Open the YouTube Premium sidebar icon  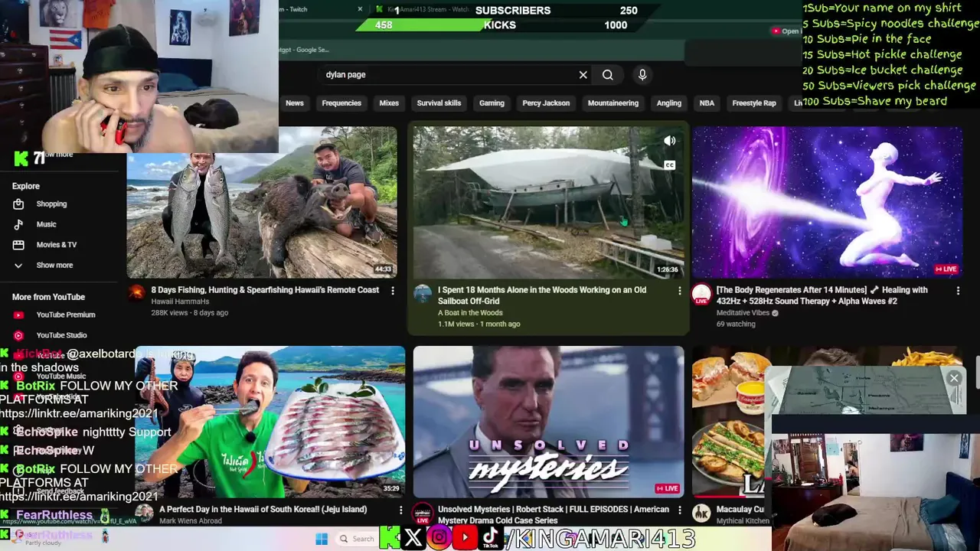18,315
